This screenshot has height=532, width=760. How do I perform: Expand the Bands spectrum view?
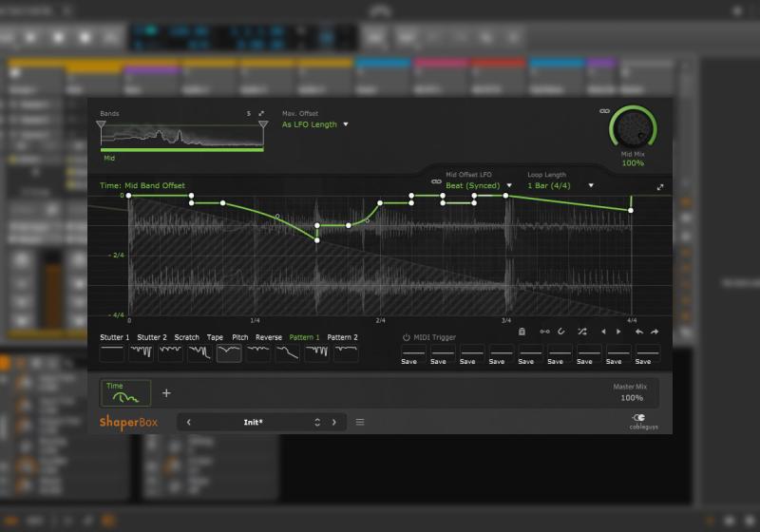[261, 113]
